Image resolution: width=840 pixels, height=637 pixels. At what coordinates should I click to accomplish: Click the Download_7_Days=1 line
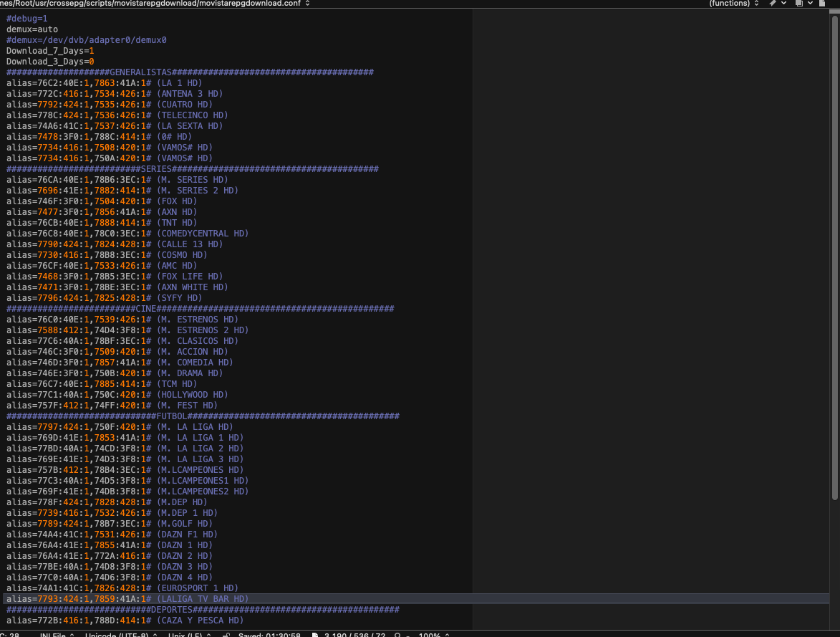point(50,51)
